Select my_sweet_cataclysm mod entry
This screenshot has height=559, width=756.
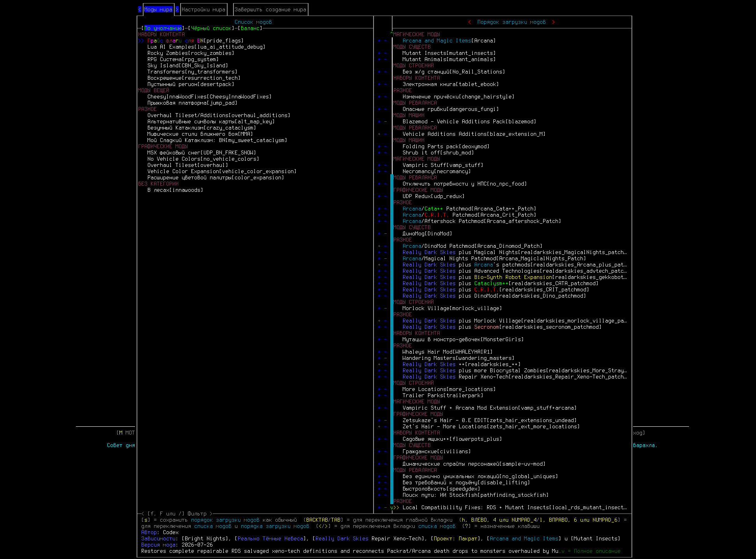click(218, 140)
